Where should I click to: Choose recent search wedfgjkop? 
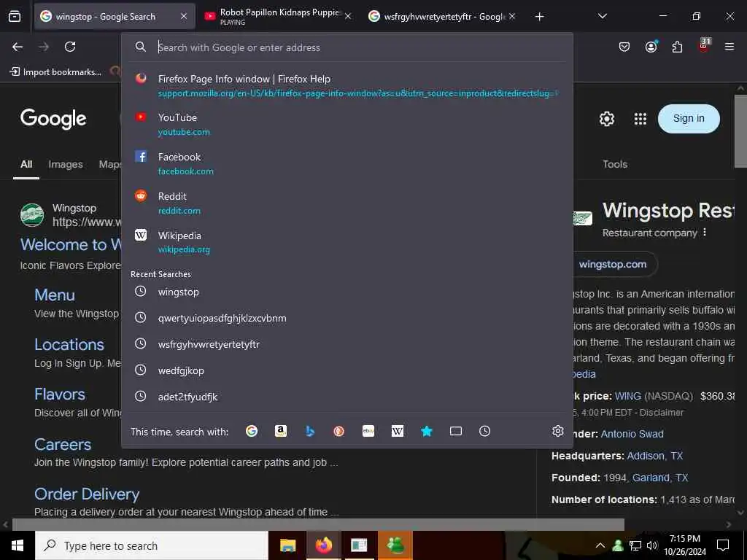(x=347, y=370)
